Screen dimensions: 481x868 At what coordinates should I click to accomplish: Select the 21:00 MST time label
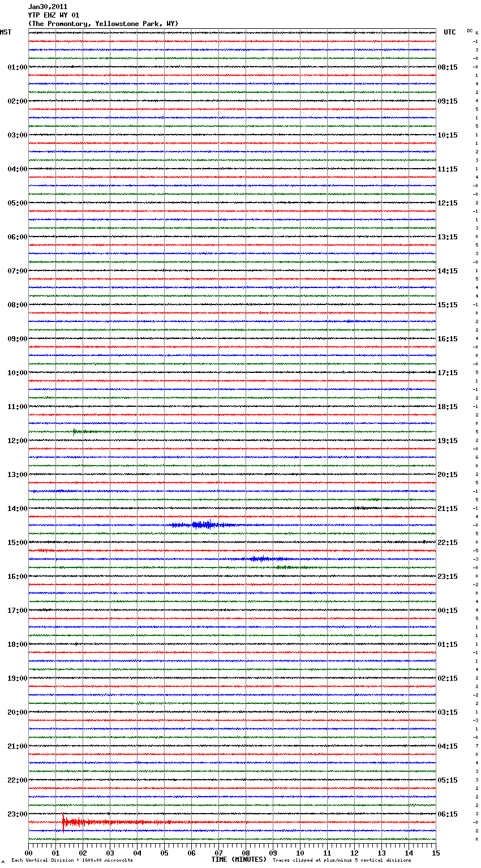tap(17, 746)
